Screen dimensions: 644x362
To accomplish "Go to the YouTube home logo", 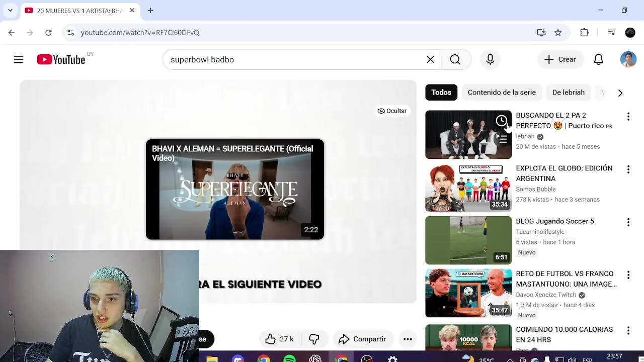I will click(61, 60).
